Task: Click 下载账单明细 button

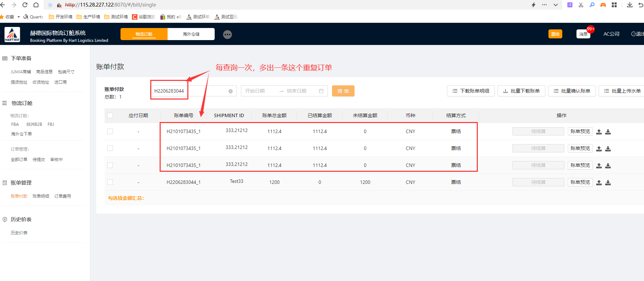Action: [471, 91]
